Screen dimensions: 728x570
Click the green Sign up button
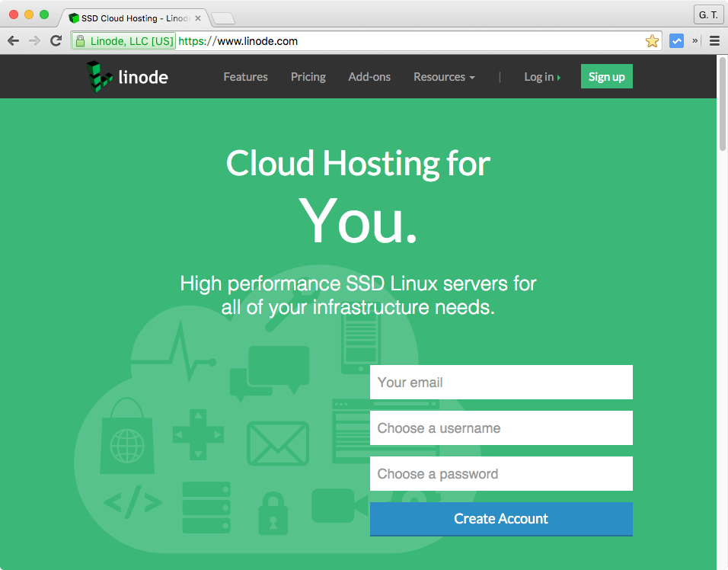pyautogui.click(x=607, y=76)
